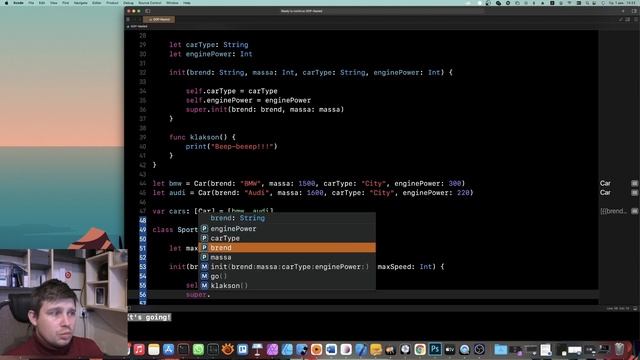This screenshot has height=360, width=640.
Task: Click the P icon beside enginePower
Action: (x=204, y=229)
